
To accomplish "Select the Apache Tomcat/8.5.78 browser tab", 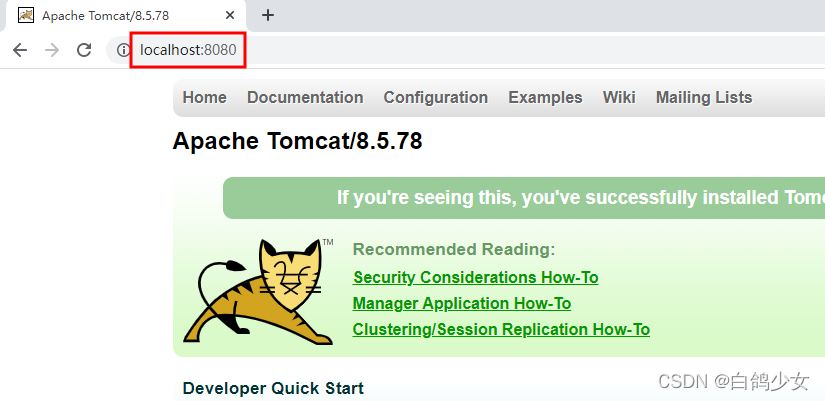I will 126,16.
